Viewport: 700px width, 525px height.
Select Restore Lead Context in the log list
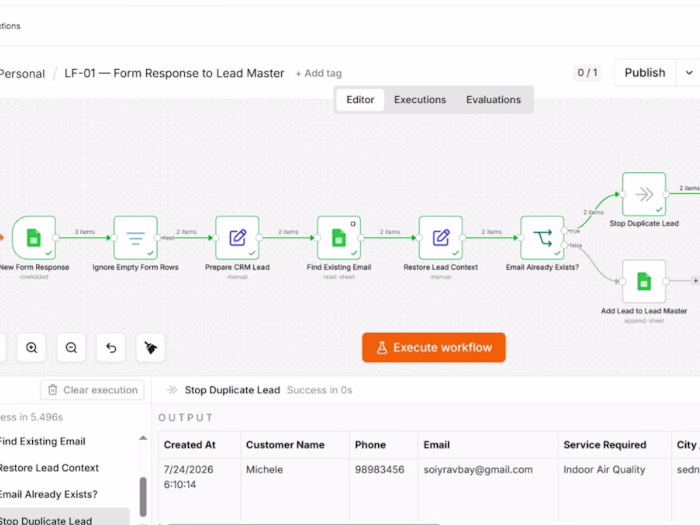pyautogui.click(x=64, y=468)
